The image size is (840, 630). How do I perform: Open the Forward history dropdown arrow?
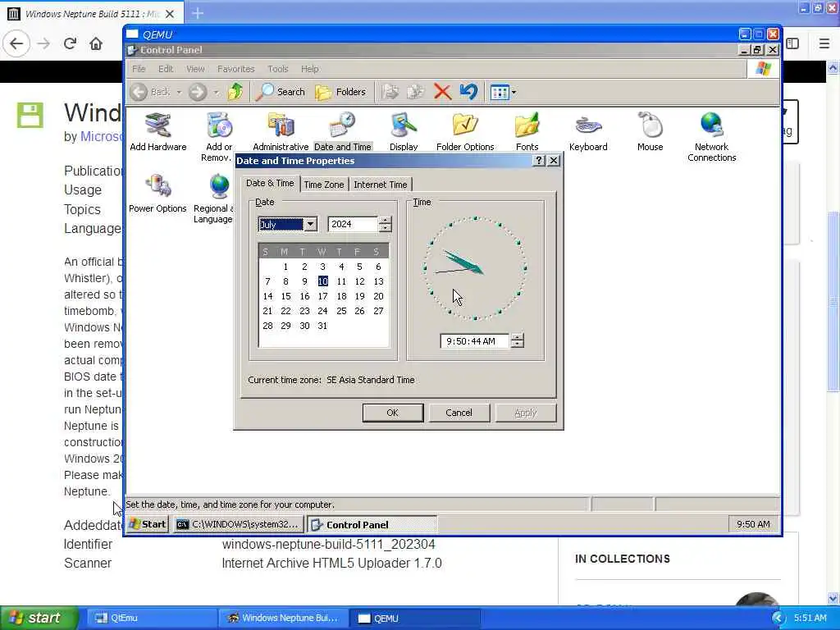(216, 92)
